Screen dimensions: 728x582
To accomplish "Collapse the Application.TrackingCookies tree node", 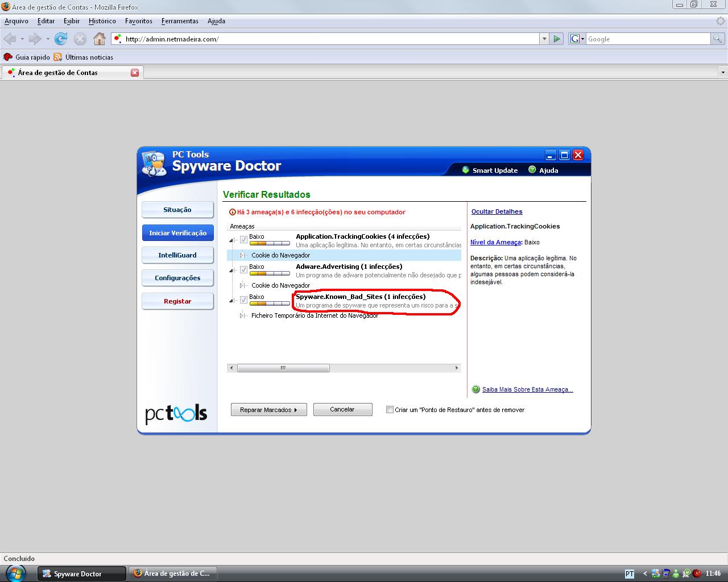I will point(231,240).
